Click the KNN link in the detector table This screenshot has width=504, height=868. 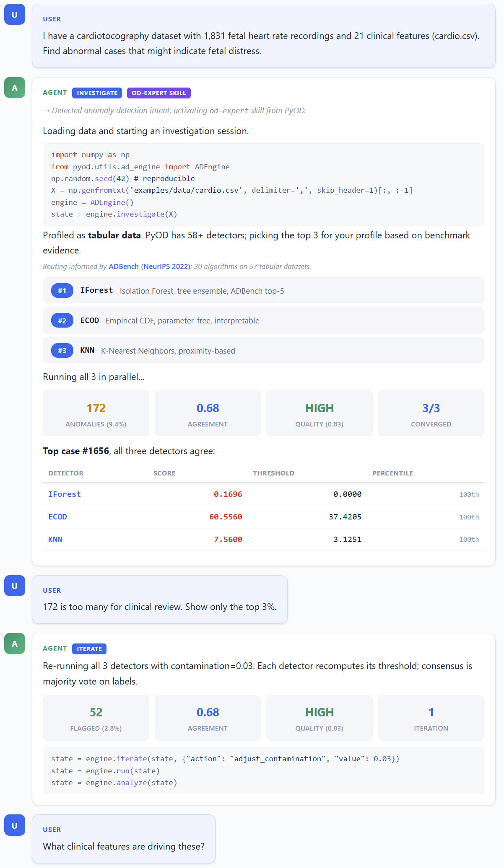tap(55, 540)
